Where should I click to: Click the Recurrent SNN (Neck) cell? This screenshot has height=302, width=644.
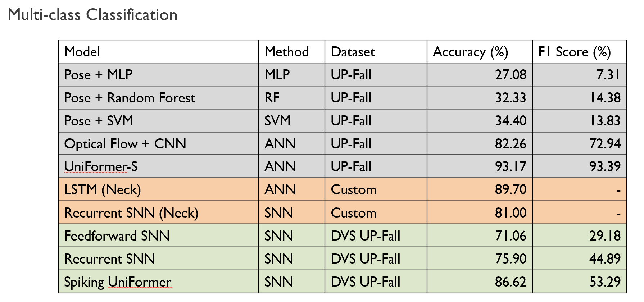158,213
